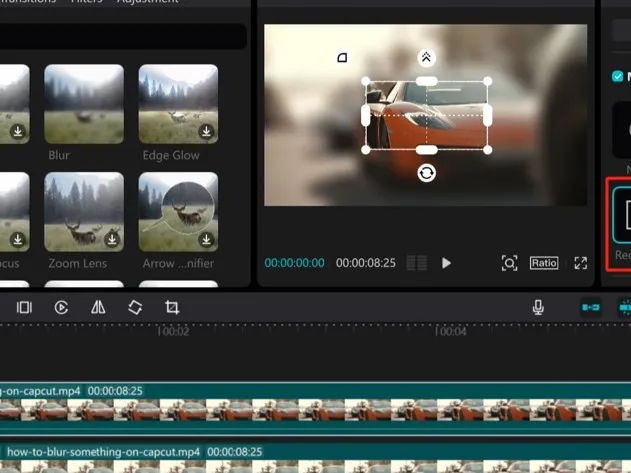Screen dimensions: 631x473
Task: Click the bottom-right corner handle of the mask
Action: coord(488,150)
